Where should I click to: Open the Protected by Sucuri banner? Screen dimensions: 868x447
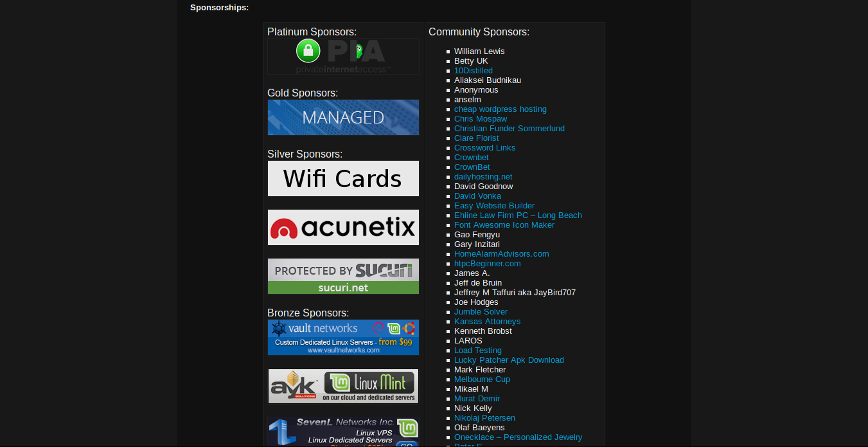(343, 276)
